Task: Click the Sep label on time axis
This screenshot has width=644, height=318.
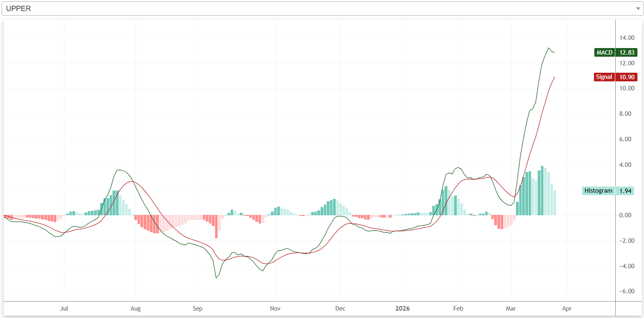Action: tap(197, 309)
